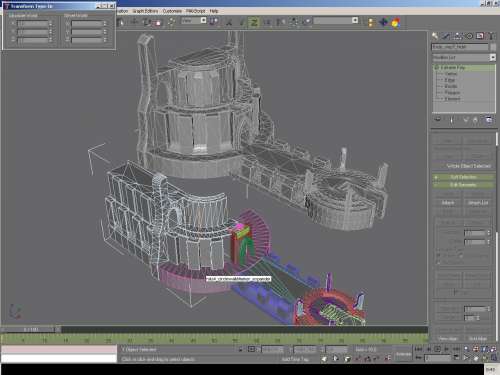Open the Modify panel tab icon
The width and height of the screenshot is (500, 375).
click(x=446, y=36)
